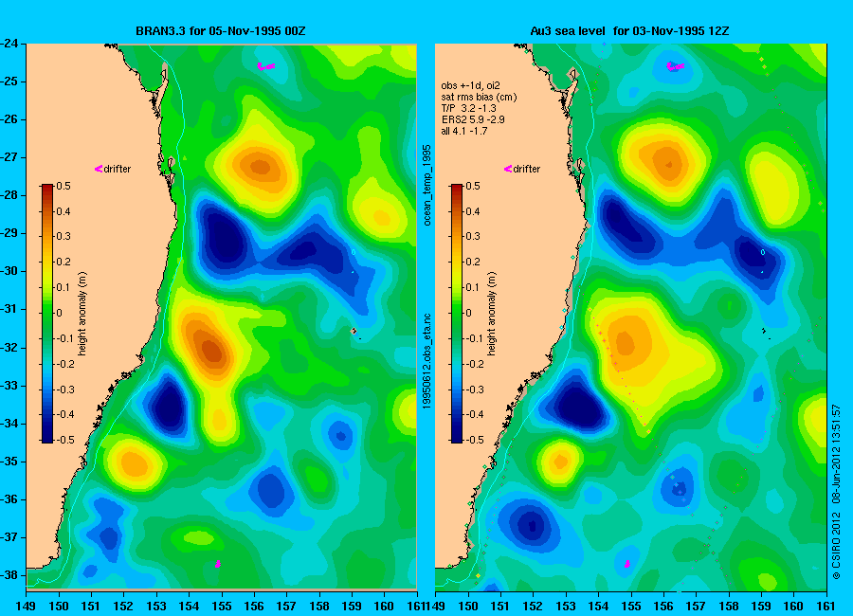Click longitude label 160 under BRAN3.3 map
This screenshot has height=616, width=853.
coord(384,607)
